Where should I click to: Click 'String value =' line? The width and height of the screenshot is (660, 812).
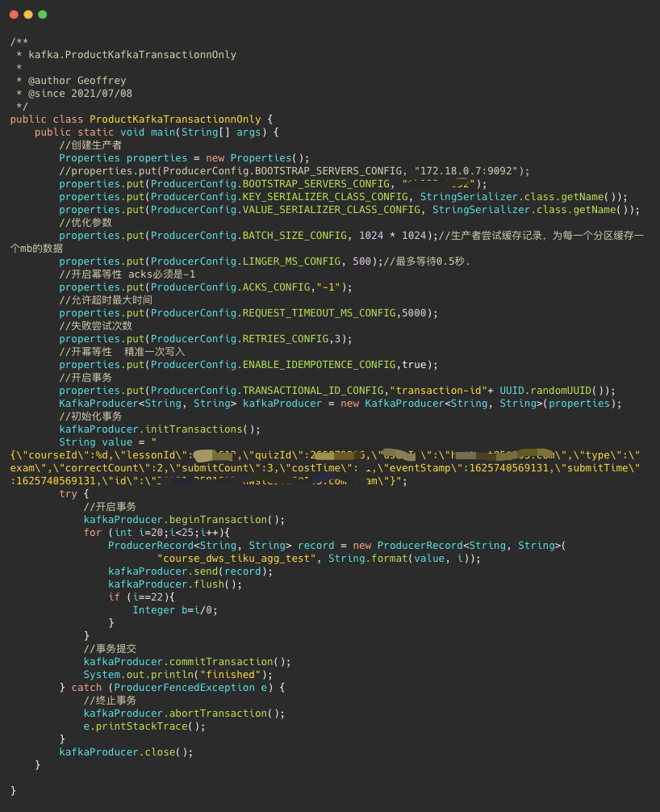[107, 442]
